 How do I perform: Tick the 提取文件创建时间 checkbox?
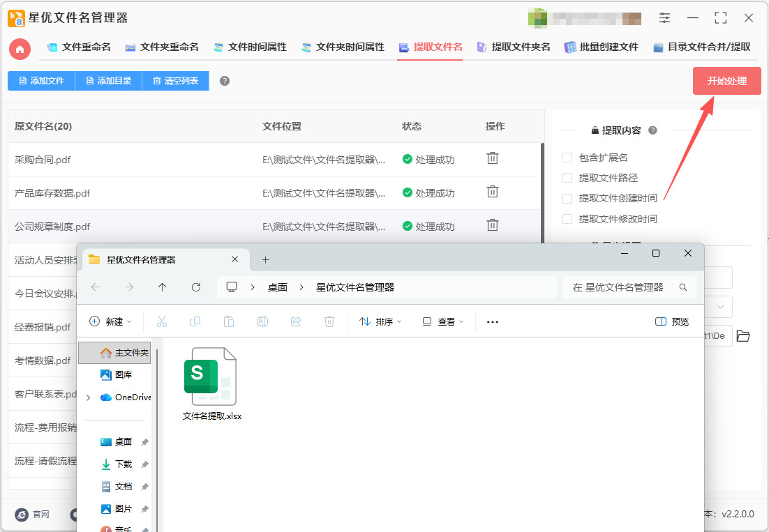point(567,199)
